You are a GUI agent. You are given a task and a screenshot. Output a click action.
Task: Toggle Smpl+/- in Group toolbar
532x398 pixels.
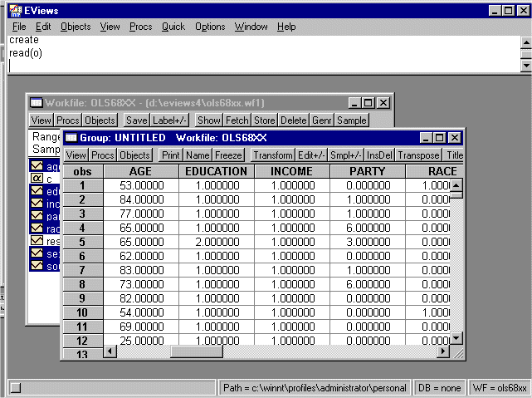tap(346, 155)
